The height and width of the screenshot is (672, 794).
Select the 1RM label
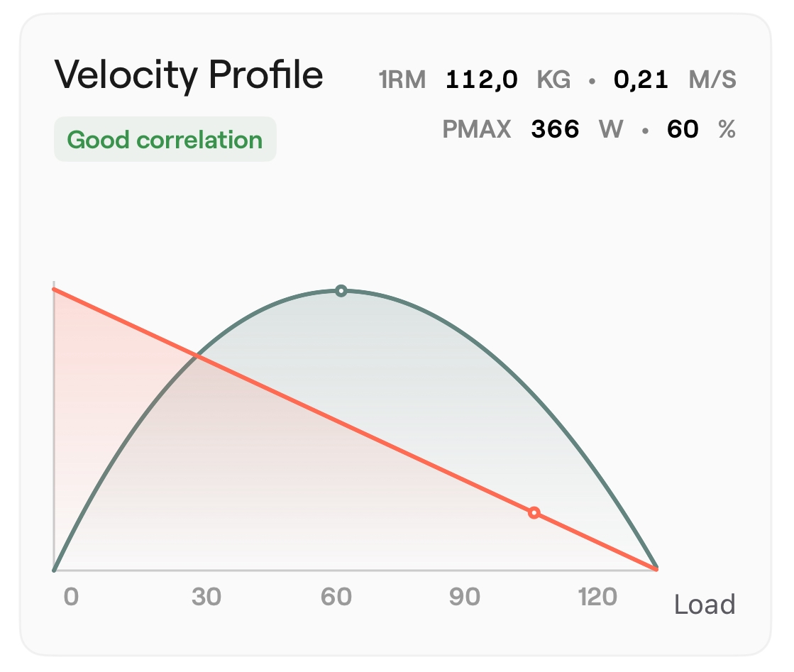pos(402,79)
